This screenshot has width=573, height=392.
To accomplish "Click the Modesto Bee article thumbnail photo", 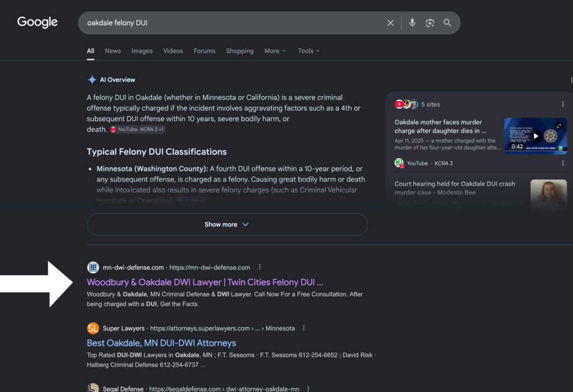I will pos(548,195).
